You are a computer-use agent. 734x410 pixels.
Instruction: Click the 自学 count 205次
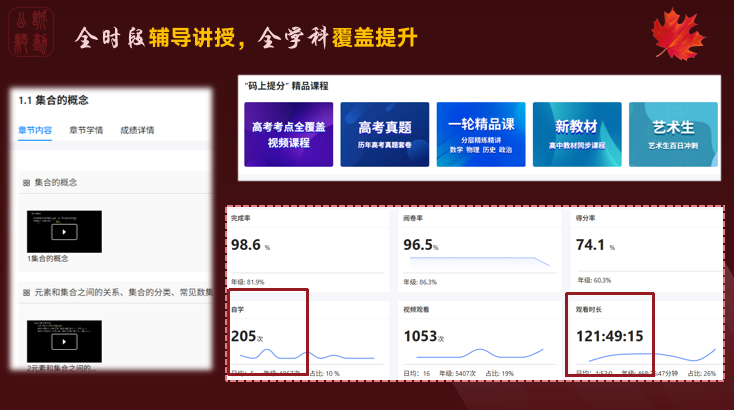(x=247, y=336)
